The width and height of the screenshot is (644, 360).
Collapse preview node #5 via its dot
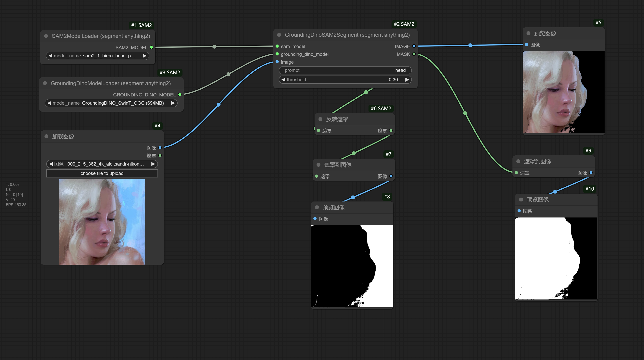528,33
